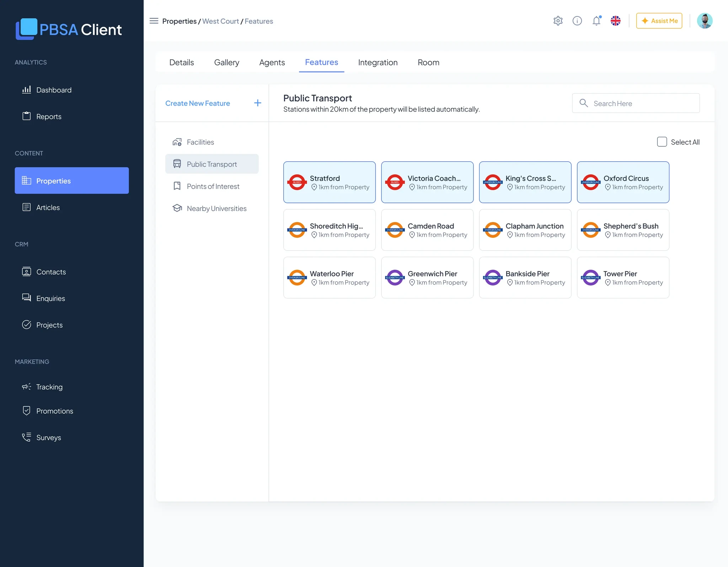Click the Greenwich Pier Elizabeth line roundel

tap(395, 277)
